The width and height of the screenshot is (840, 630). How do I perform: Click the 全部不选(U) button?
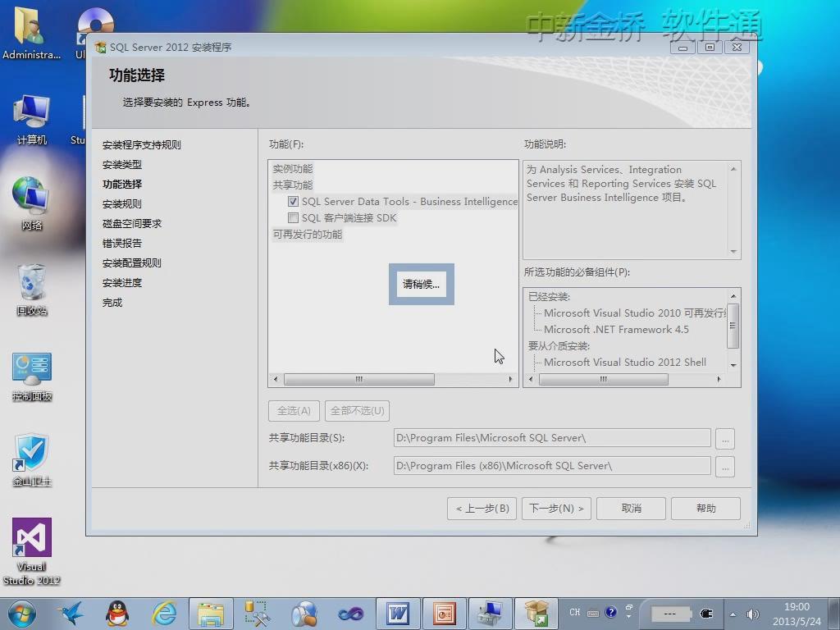pyautogui.click(x=357, y=411)
